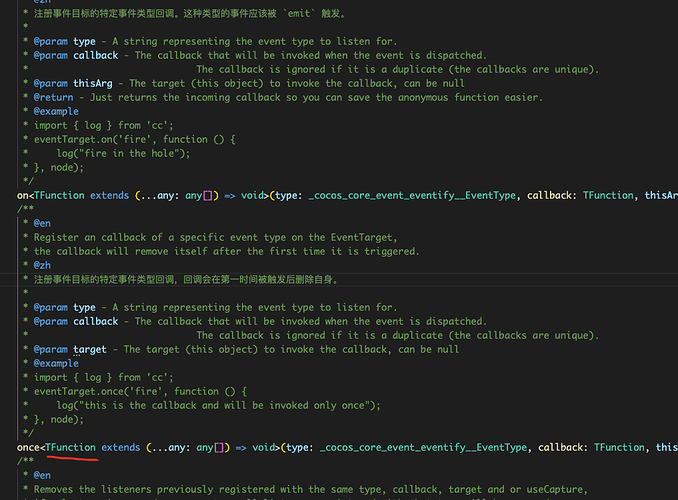Image resolution: width=678 pixels, height=500 pixels.
Task: Click 'extends' keyword in the once<TFunction signature
Action: pyautogui.click(x=121, y=447)
